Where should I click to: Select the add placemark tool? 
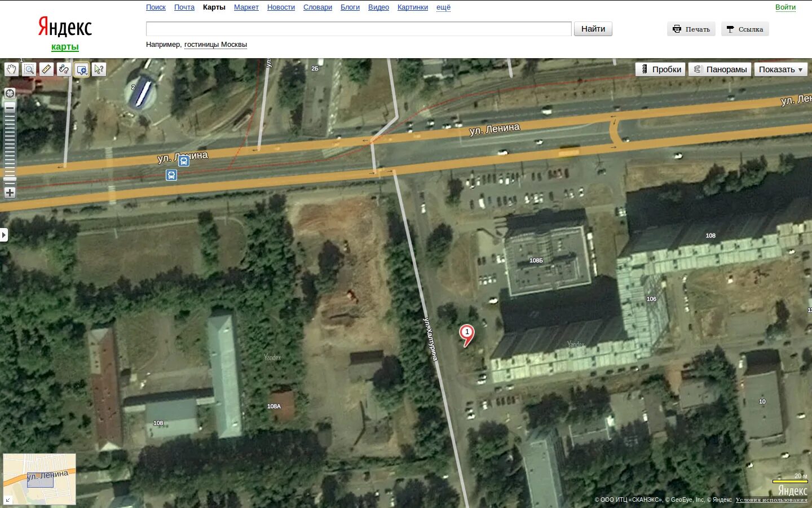81,69
